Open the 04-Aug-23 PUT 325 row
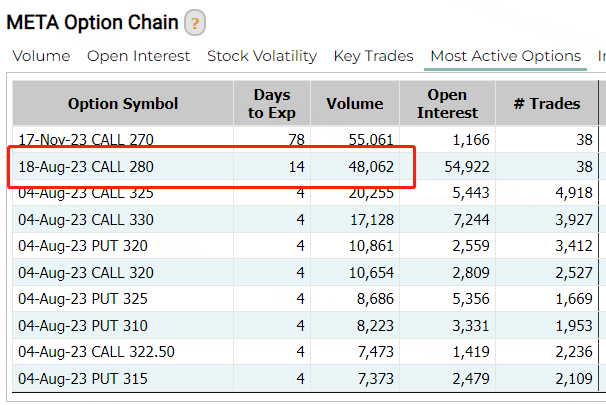The image size is (606, 405). (x=83, y=298)
